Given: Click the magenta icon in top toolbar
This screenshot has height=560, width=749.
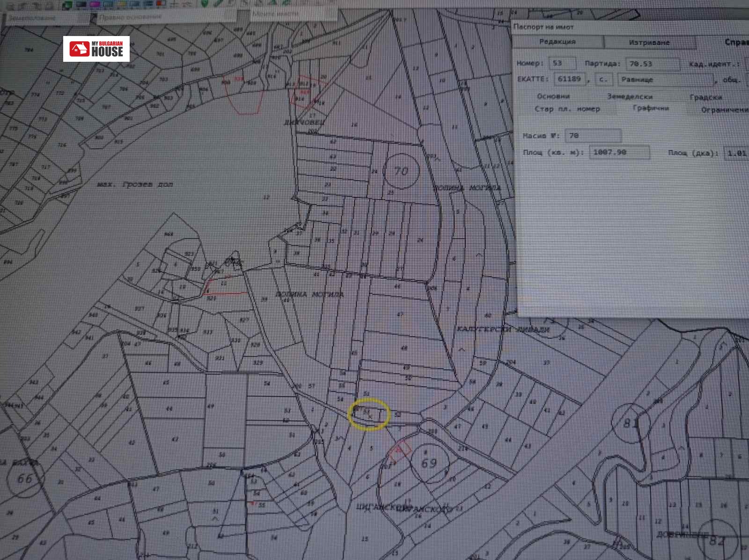Looking at the screenshot, I should [94, 4].
